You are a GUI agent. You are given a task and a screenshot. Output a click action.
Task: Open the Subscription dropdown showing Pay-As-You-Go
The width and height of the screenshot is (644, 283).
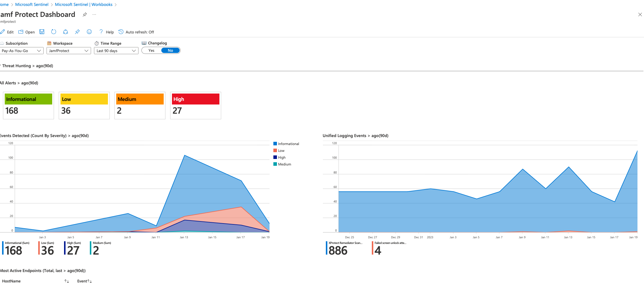(x=22, y=51)
